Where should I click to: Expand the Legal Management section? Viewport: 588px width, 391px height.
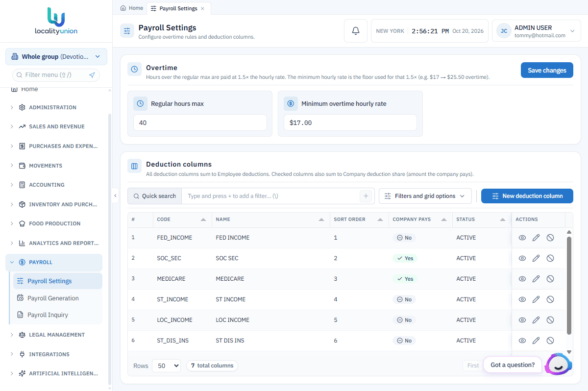tap(54, 335)
